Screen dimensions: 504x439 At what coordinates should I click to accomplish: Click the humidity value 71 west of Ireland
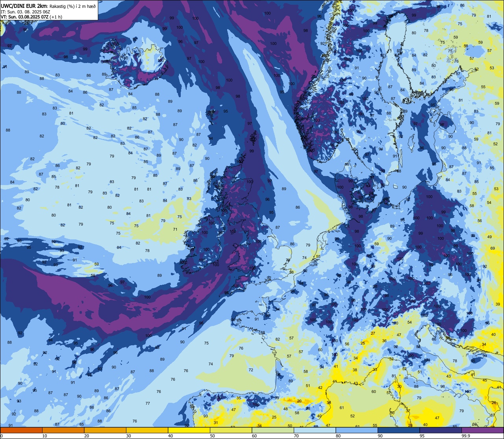click(x=175, y=229)
